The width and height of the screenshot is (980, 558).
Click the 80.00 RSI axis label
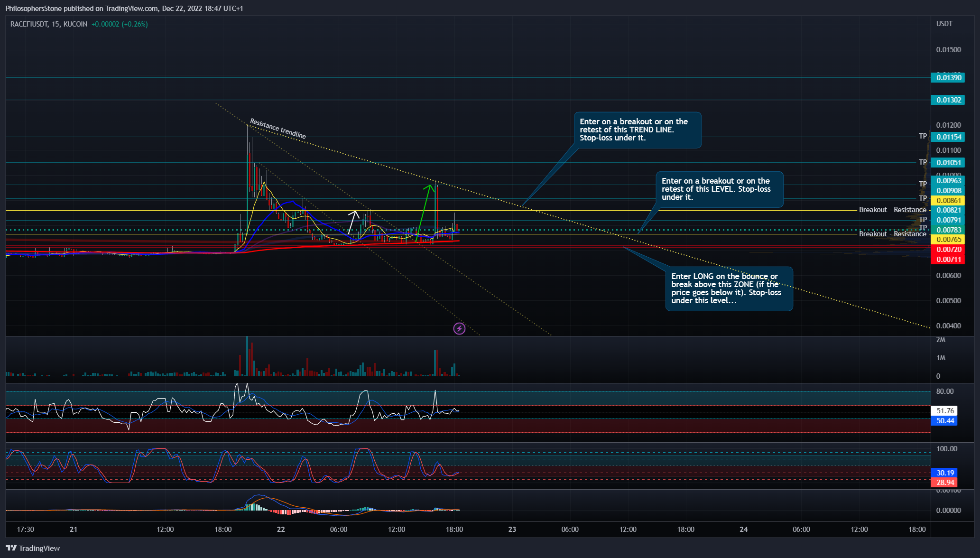pyautogui.click(x=944, y=391)
